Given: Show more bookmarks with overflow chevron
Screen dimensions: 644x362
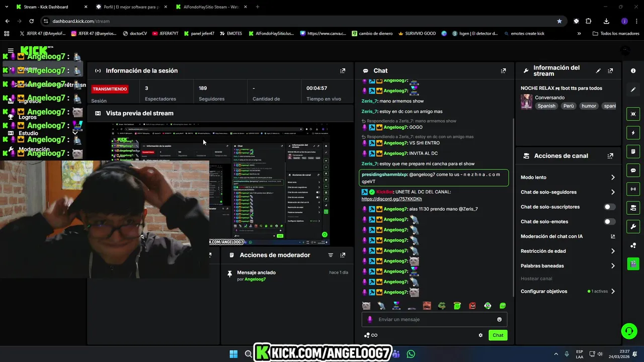Looking at the screenshot, I should [579, 34].
